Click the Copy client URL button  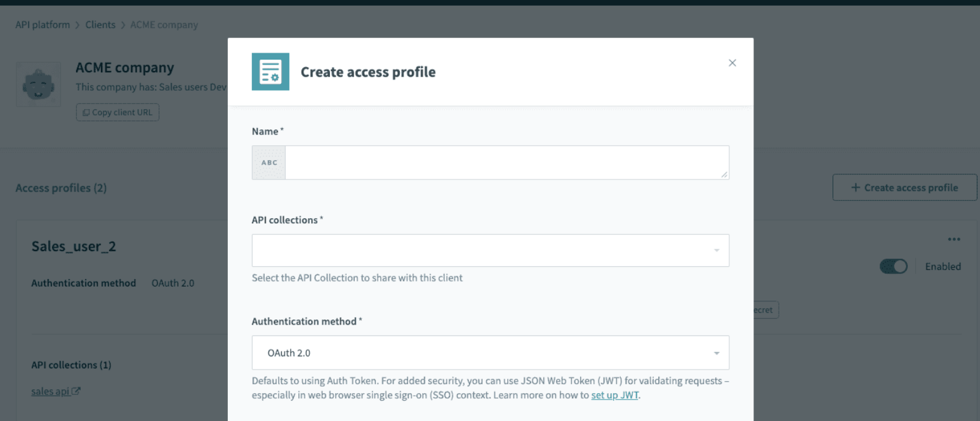pyautogui.click(x=117, y=112)
